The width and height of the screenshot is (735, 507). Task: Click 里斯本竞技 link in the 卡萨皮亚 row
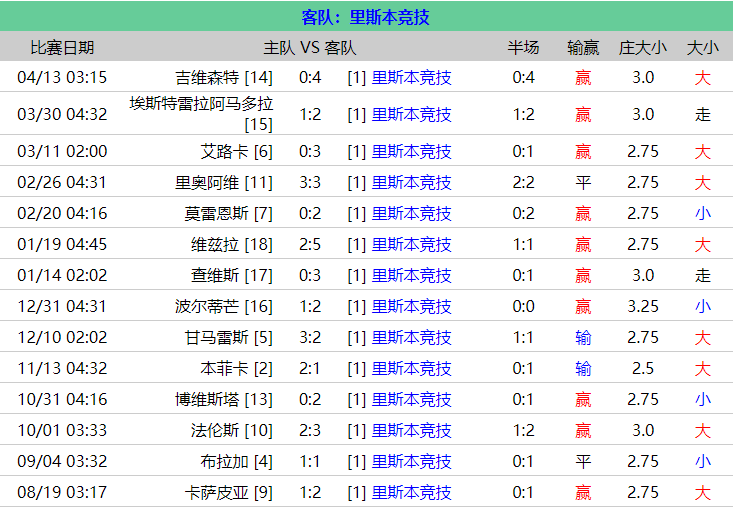point(411,493)
